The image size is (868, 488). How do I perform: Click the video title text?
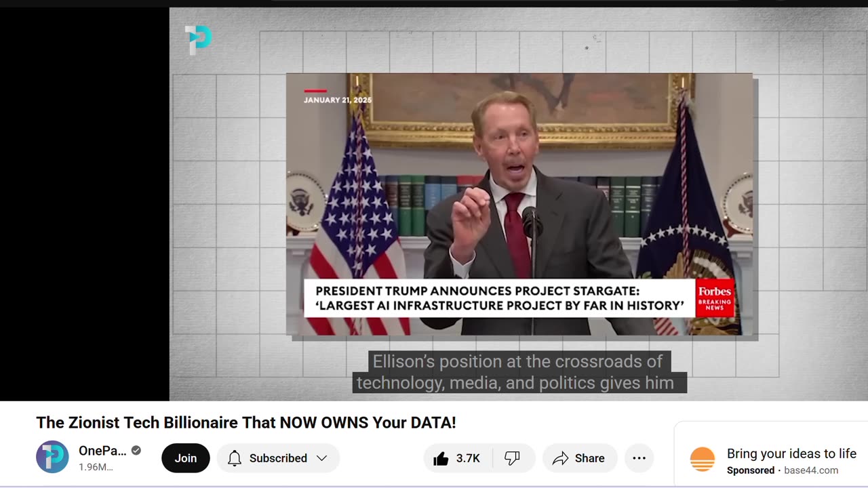tap(246, 423)
